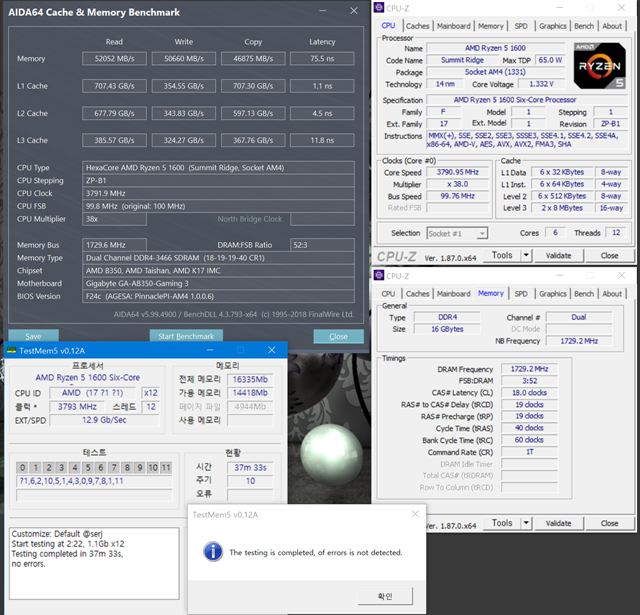Click the Memory Read value 52052 MB/s
This screenshot has height=615, width=640.
(x=114, y=59)
